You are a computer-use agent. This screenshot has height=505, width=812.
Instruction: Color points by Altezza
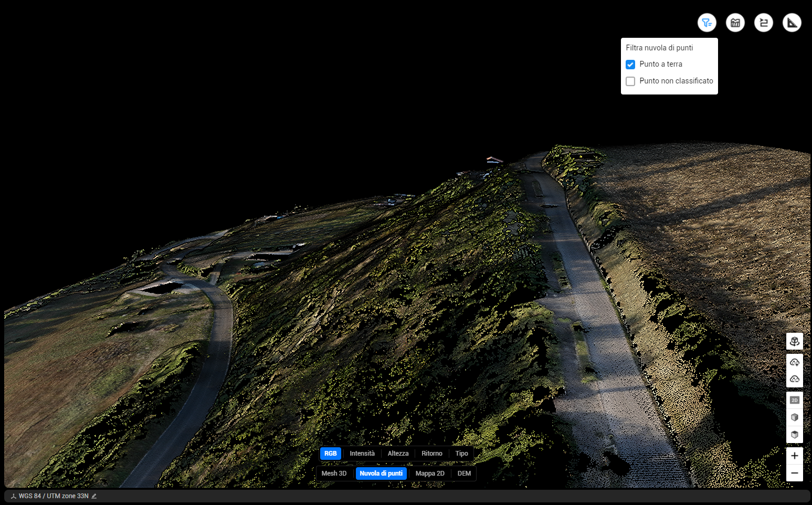(398, 454)
